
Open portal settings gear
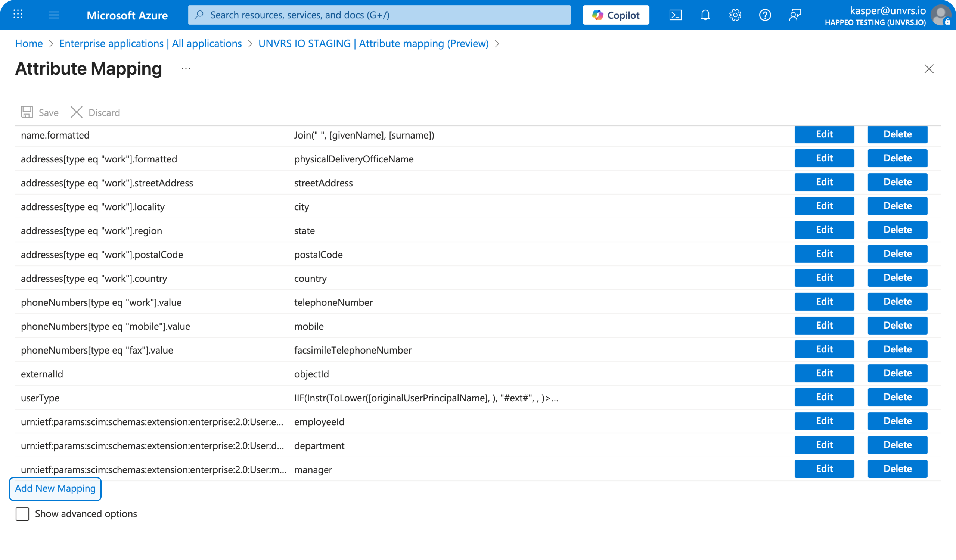tap(735, 15)
